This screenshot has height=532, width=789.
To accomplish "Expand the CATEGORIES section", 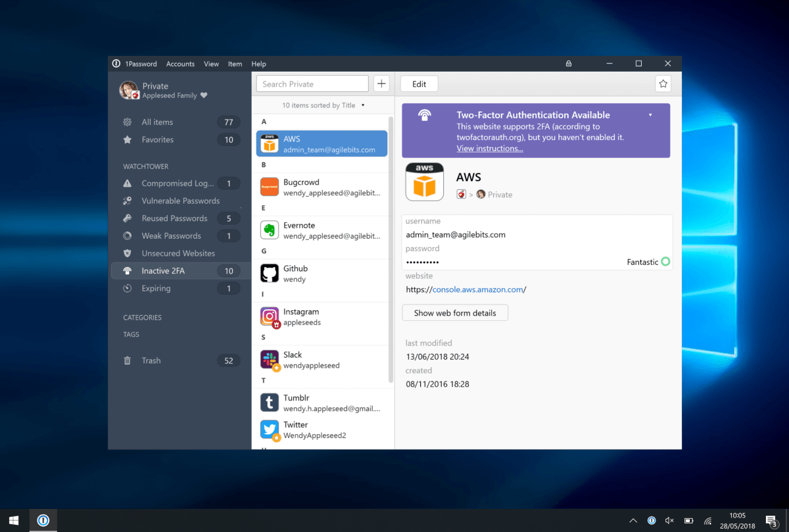I will pyautogui.click(x=142, y=318).
